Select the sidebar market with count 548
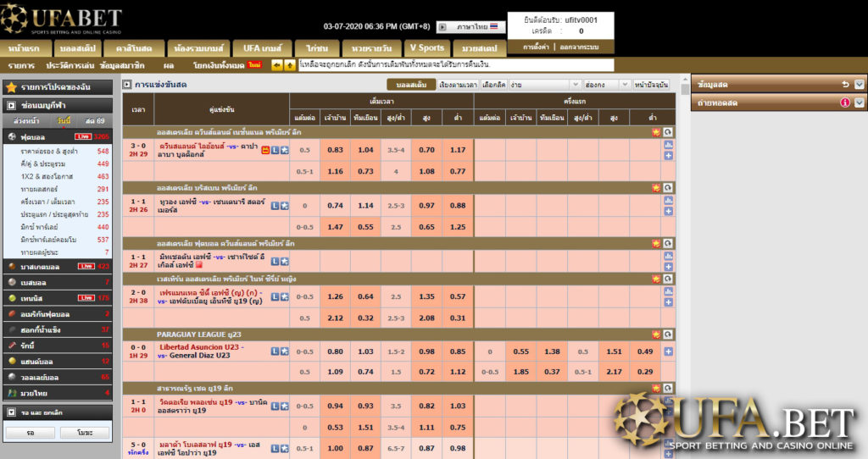Viewport: 868px width, 459px height. 58,151
